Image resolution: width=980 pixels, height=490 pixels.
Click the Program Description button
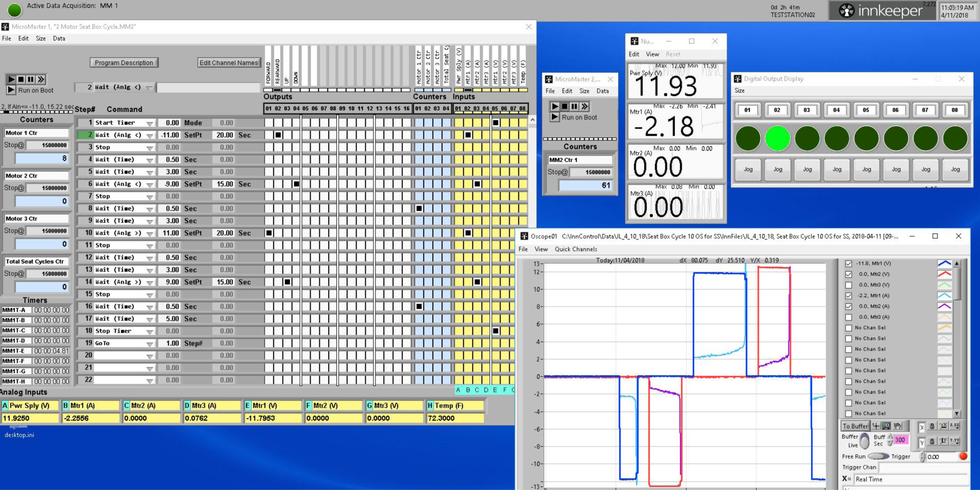124,63
